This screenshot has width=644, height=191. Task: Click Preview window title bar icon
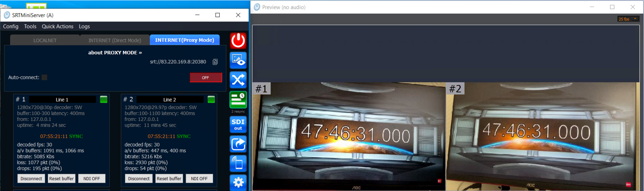pos(257,7)
